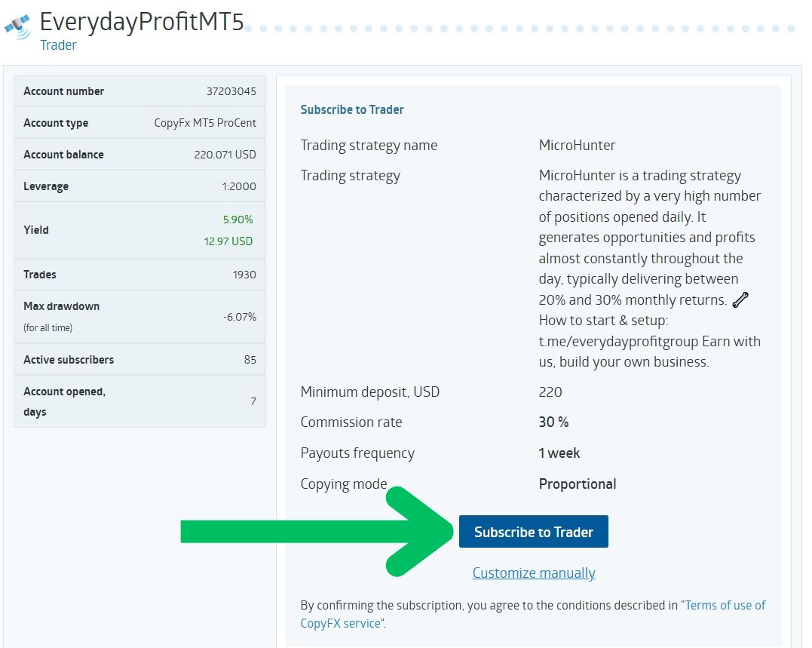Screen dimensions: 812x648
Task: Click the green arrow graphic
Action: point(317,531)
